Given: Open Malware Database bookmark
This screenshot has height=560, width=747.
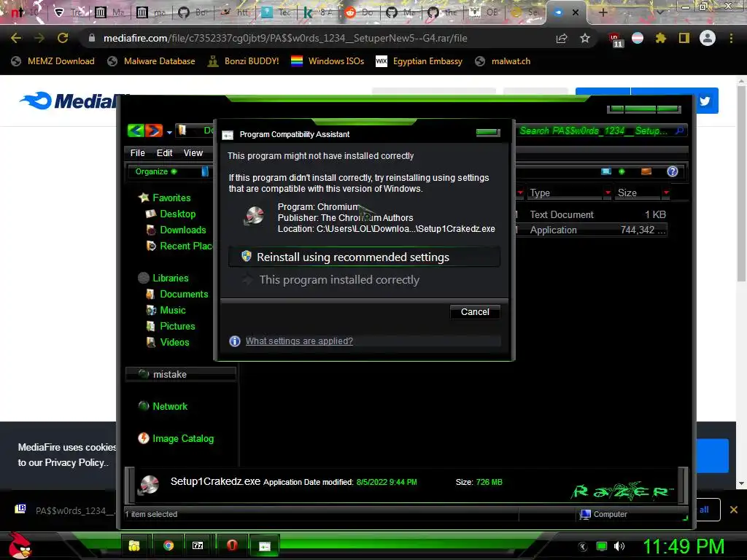Looking at the screenshot, I should click(x=152, y=61).
